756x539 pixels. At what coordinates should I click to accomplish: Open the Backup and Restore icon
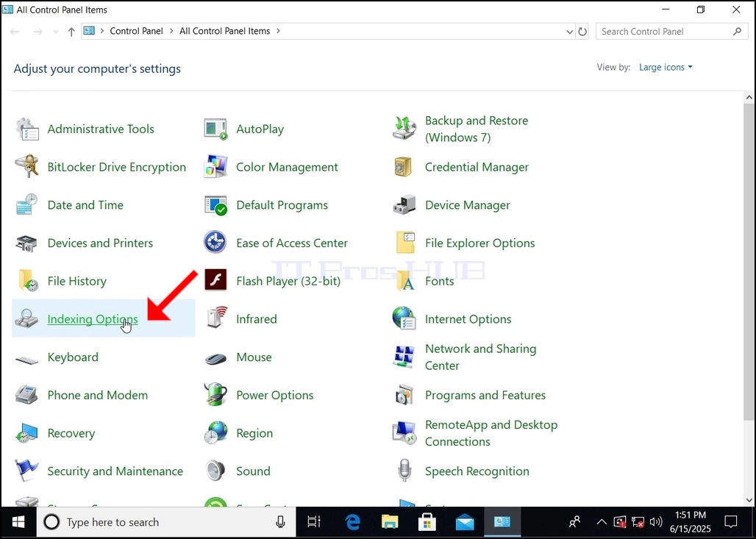404,128
